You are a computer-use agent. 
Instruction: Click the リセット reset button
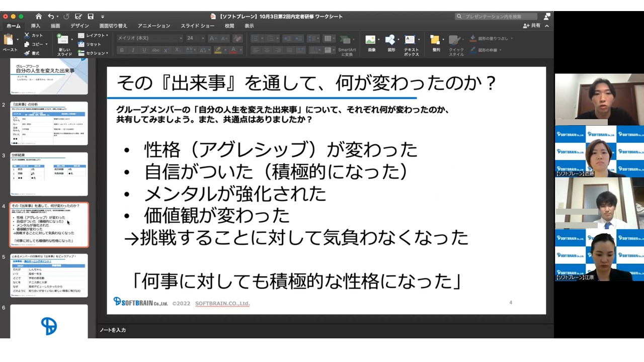point(90,44)
